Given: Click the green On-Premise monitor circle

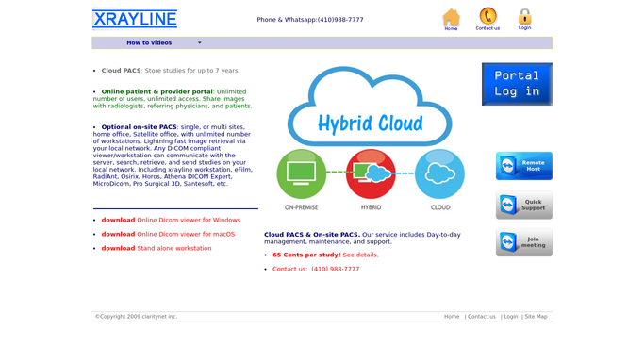Looking at the screenshot, I should (x=301, y=173).
